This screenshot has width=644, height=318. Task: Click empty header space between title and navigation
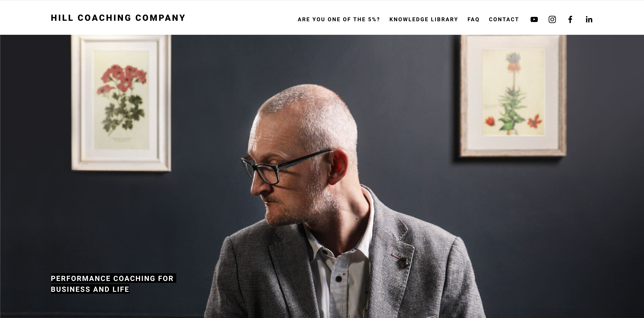241,18
